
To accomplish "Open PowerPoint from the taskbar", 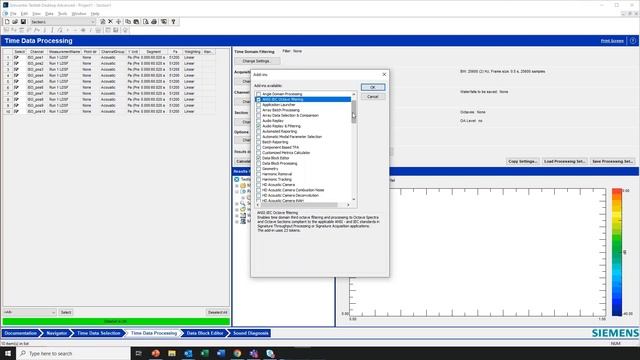I will [x=156, y=353].
